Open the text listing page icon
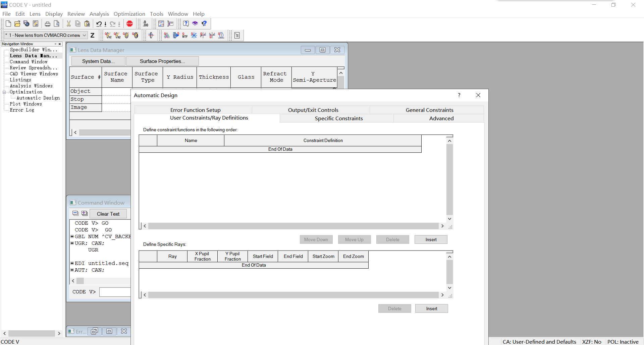This screenshot has height=345, width=644. point(237,35)
